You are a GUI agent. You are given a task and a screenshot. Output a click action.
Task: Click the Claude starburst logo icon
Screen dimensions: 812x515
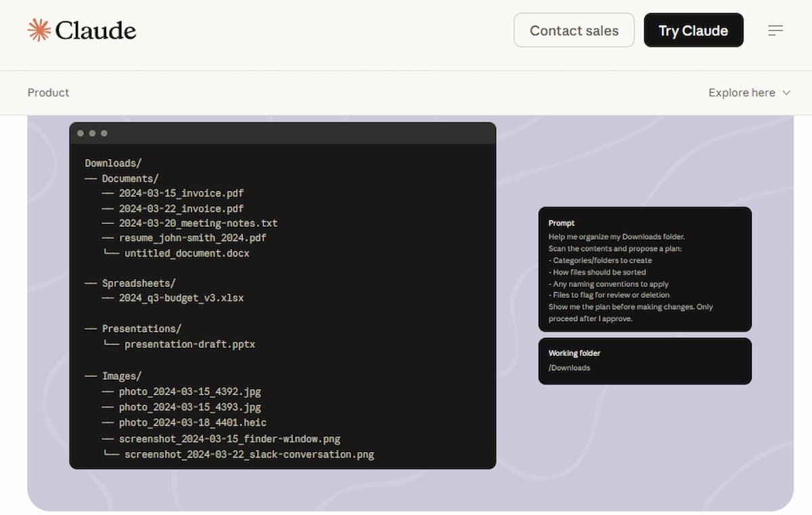[x=39, y=30]
